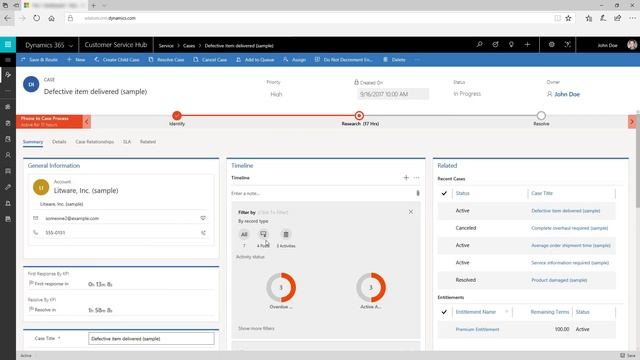Click the help question mark icon
Screen dimensions: 640x360
click(x=567, y=44)
